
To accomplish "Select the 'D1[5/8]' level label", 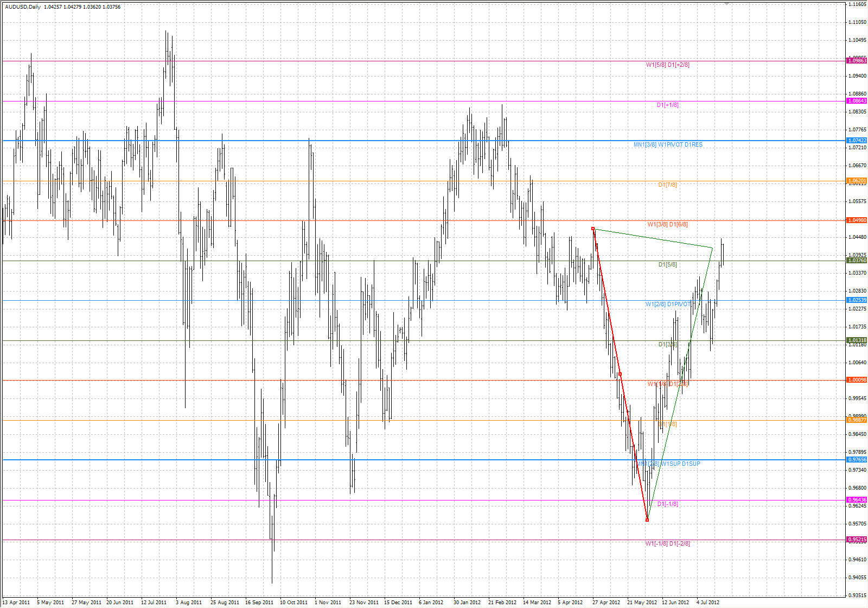I will (x=667, y=265).
